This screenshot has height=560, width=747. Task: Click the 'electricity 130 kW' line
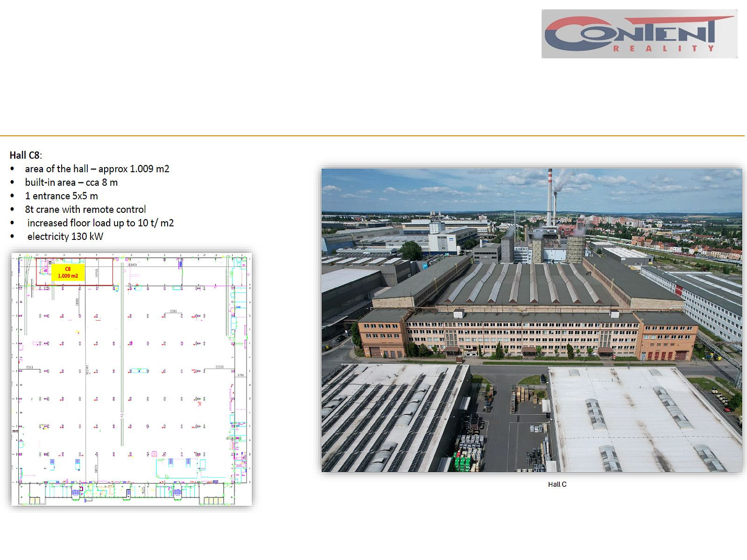(65, 237)
